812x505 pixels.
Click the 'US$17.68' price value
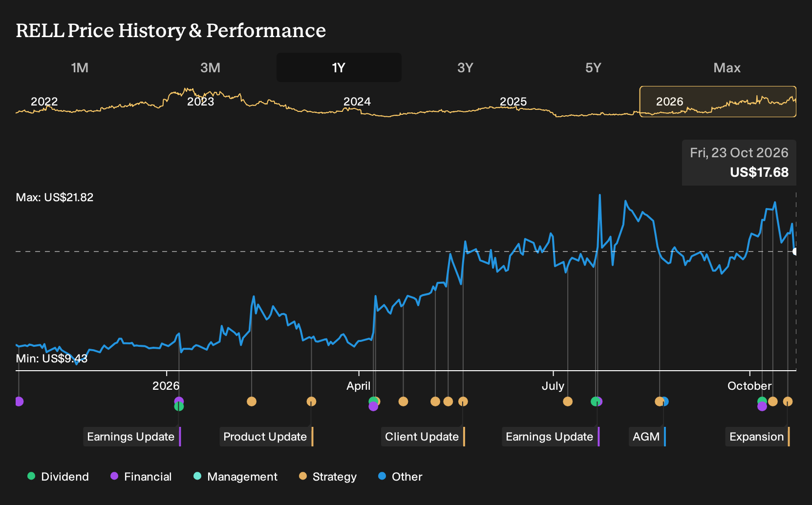tap(759, 172)
